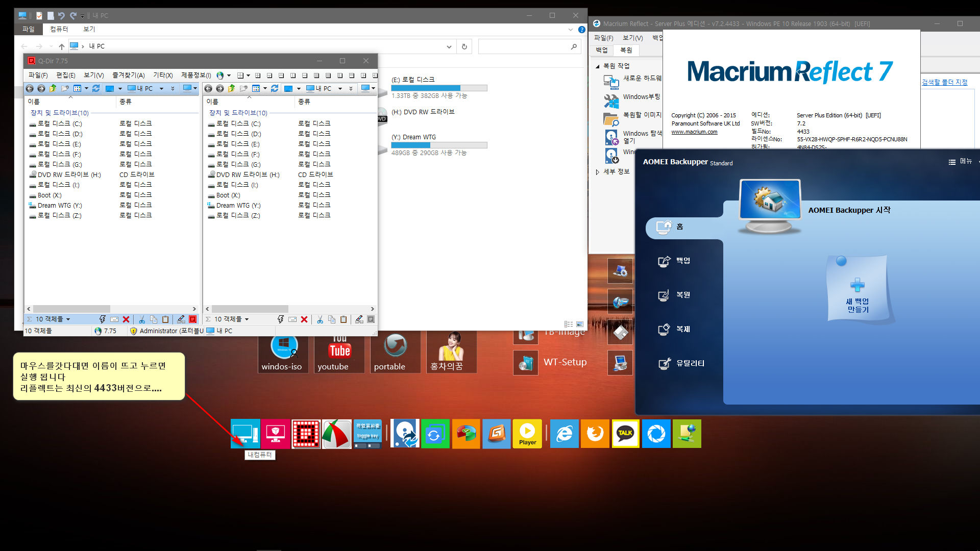980x551 pixels.
Task: Open the youtube desktop tile
Action: pyautogui.click(x=339, y=352)
